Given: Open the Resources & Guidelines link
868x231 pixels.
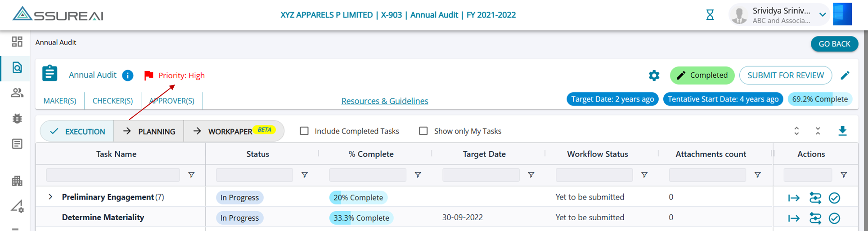Looking at the screenshot, I should click(385, 101).
